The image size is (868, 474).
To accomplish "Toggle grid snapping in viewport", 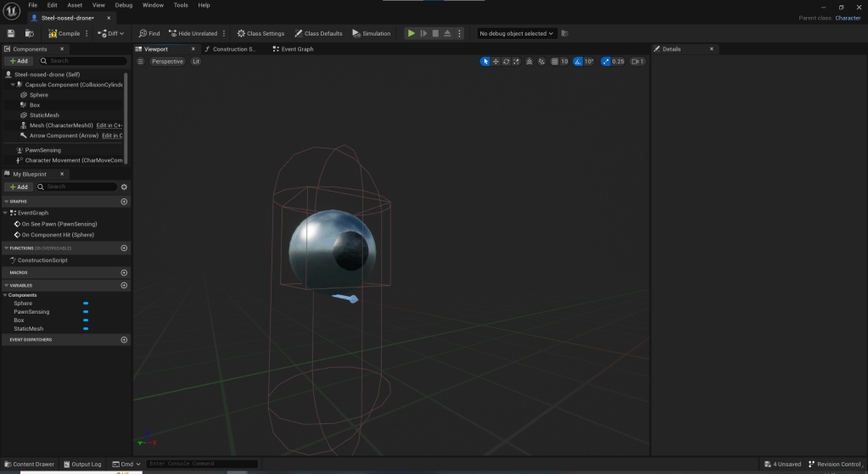I will pyautogui.click(x=555, y=61).
